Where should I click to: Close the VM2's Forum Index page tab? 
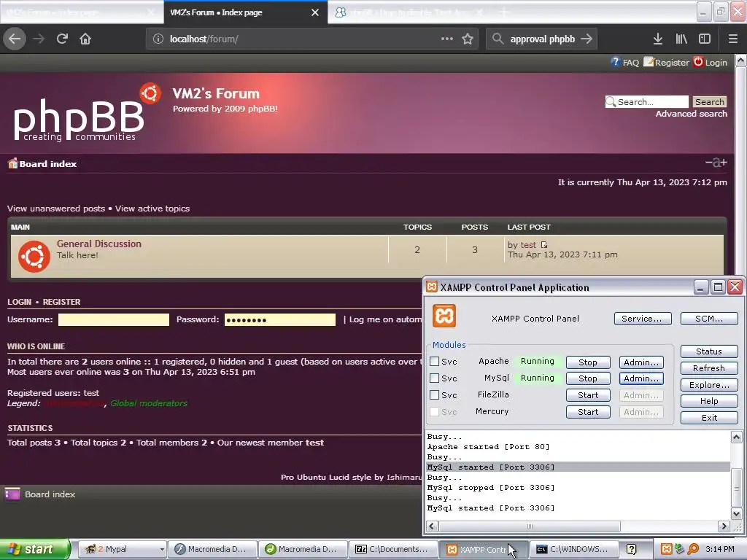point(315,12)
